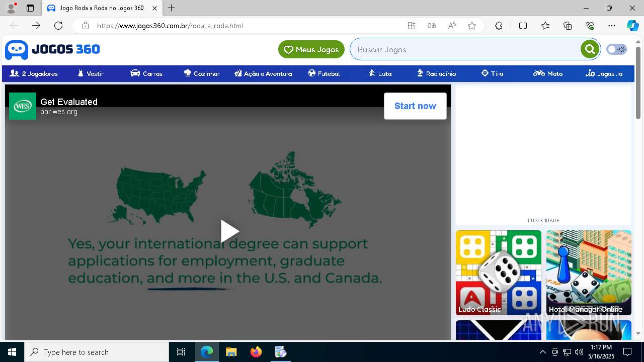This screenshot has width=644, height=362.
Task: Click the Buscar Jogos search field
Action: (465, 49)
